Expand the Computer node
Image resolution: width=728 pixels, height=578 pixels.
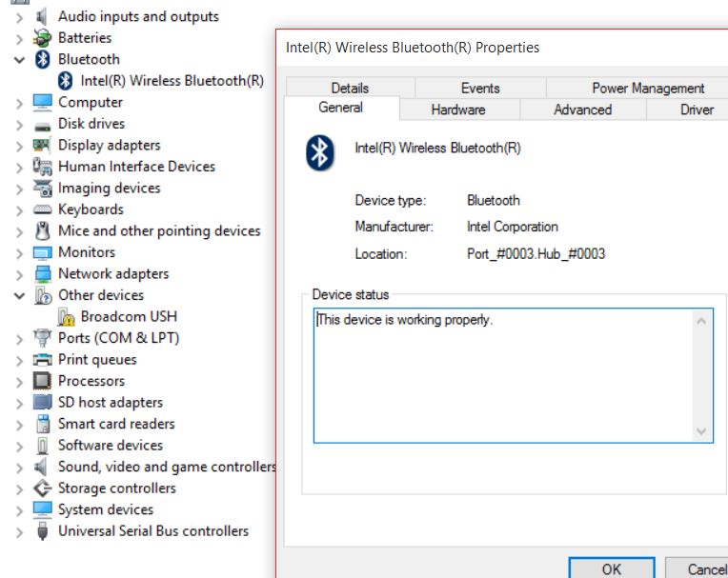click(x=19, y=103)
